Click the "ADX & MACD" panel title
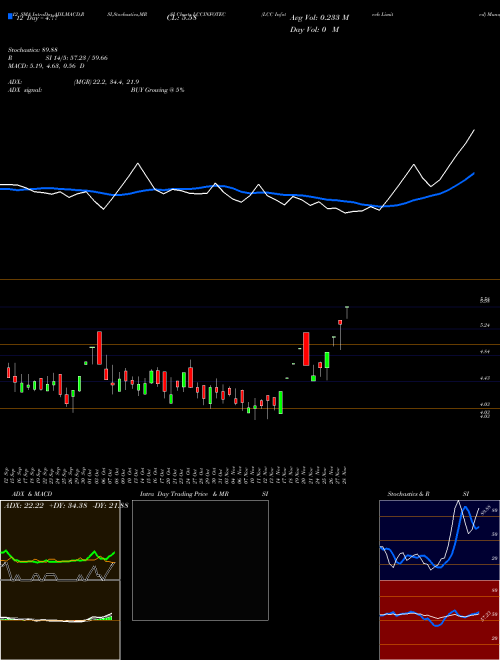 pos(32,494)
